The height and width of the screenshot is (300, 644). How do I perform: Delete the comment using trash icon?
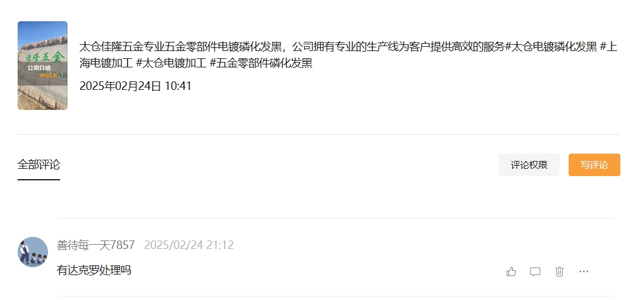pyautogui.click(x=560, y=271)
